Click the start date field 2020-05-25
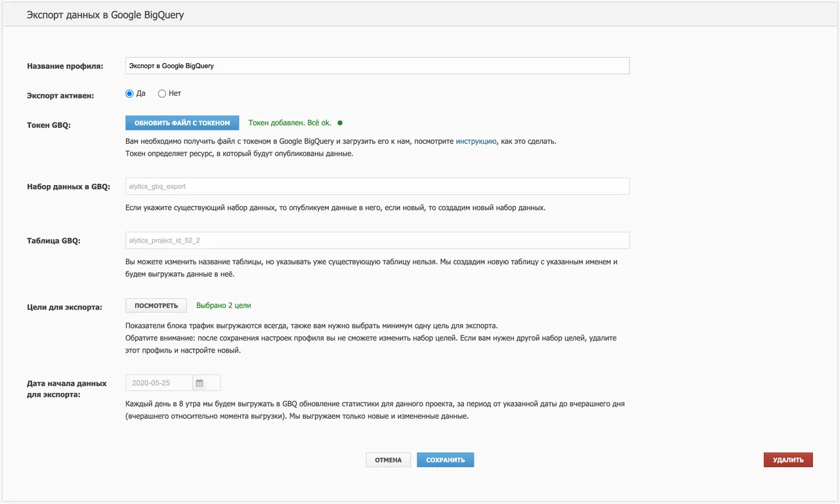Image resolution: width=840 pixels, height=504 pixels. coord(159,383)
